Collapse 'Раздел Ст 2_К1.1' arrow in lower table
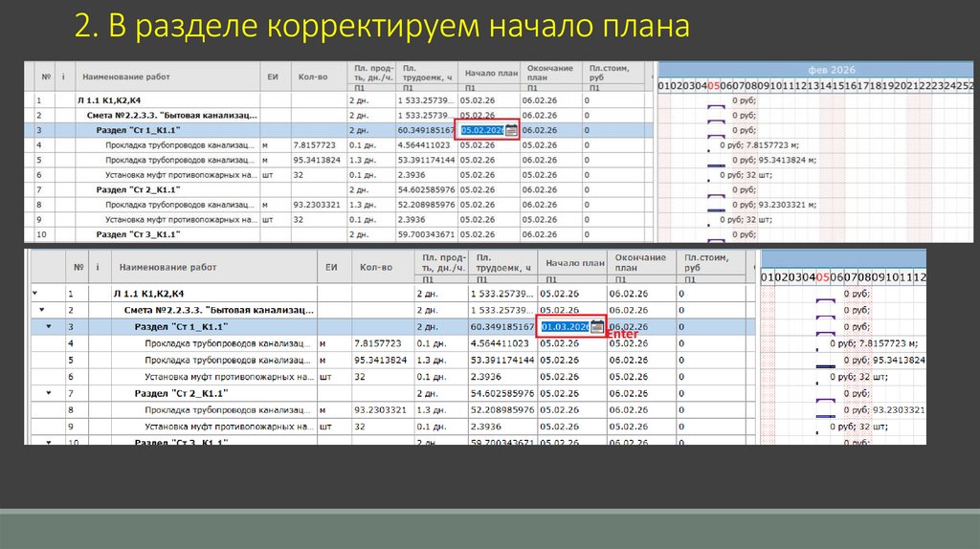The width and height of the screenshot is (980, 549). 49,393
